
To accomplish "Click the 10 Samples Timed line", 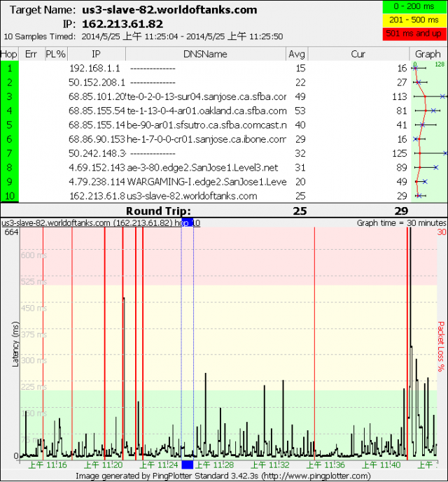I will tap(143, 36).
